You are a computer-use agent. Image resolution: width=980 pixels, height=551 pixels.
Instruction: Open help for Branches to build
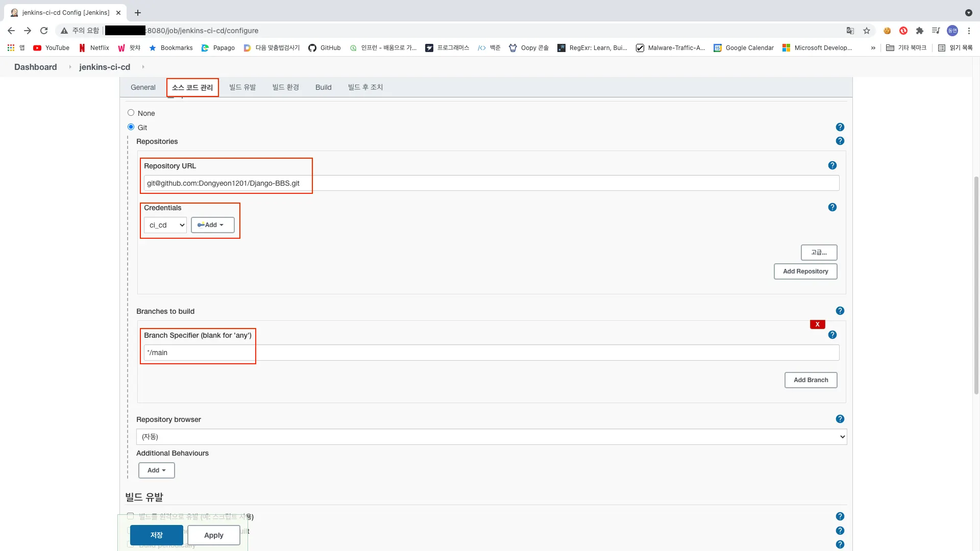point(840,311)
